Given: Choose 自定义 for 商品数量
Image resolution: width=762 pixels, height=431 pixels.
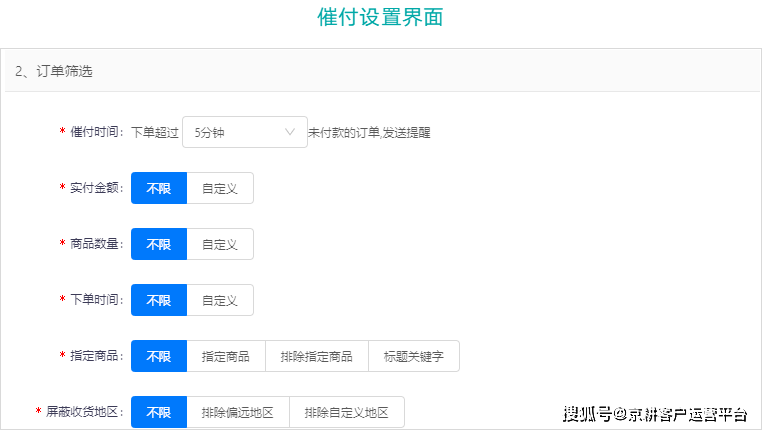Looking at the screenshot, I should [220, 244].
